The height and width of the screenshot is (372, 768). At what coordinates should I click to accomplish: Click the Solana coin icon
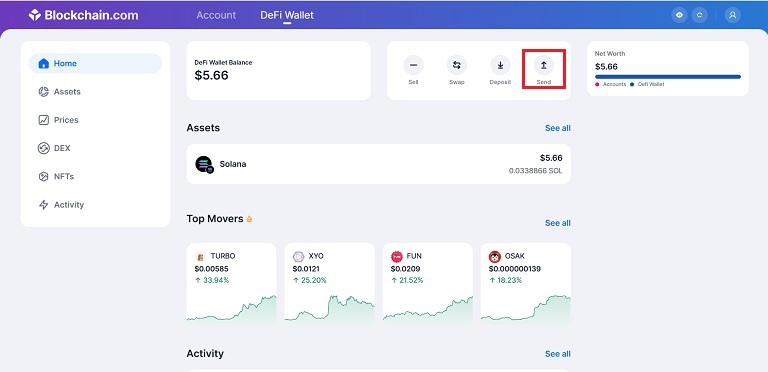point(204,164)
